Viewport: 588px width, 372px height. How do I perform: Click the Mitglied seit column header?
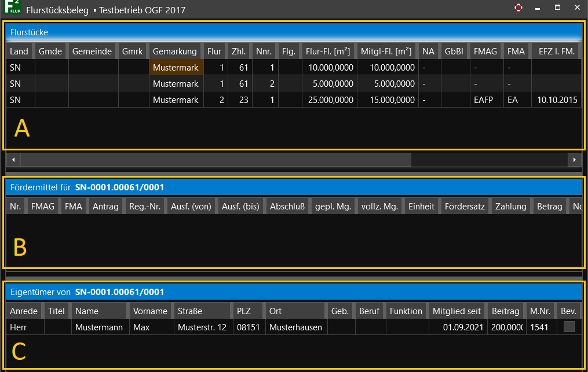456,311
